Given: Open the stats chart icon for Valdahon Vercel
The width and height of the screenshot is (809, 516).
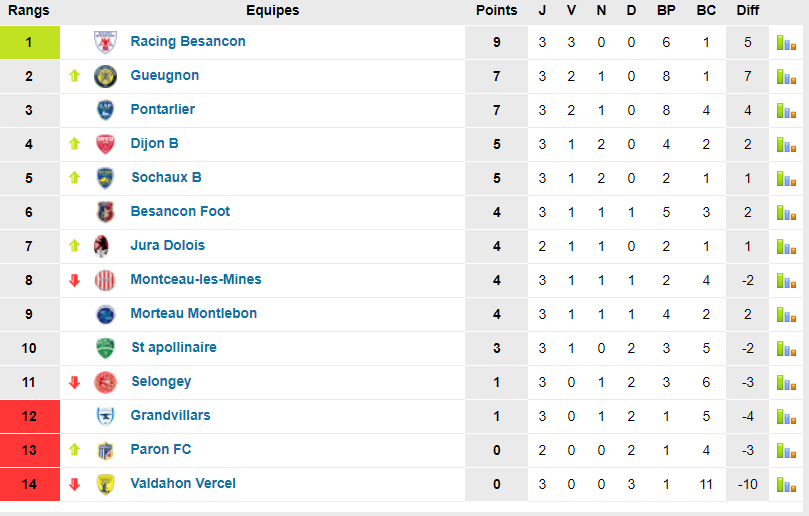Looking at the screenshot, I should click(785, 484).
